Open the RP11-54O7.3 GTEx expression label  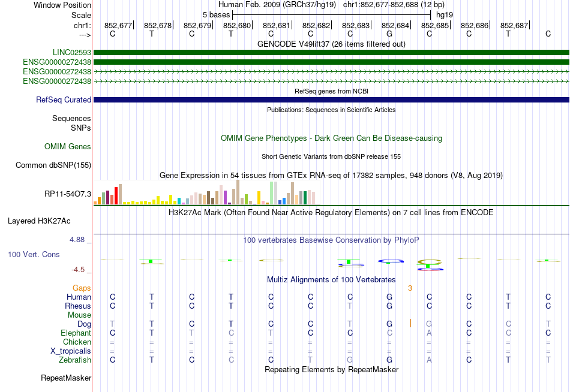pos(68,194)
